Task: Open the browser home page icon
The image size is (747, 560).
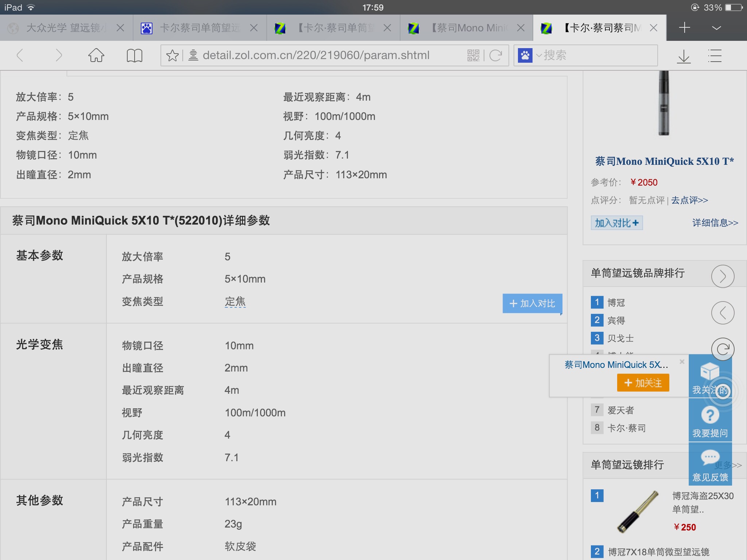Action: [x=96, y=55]
